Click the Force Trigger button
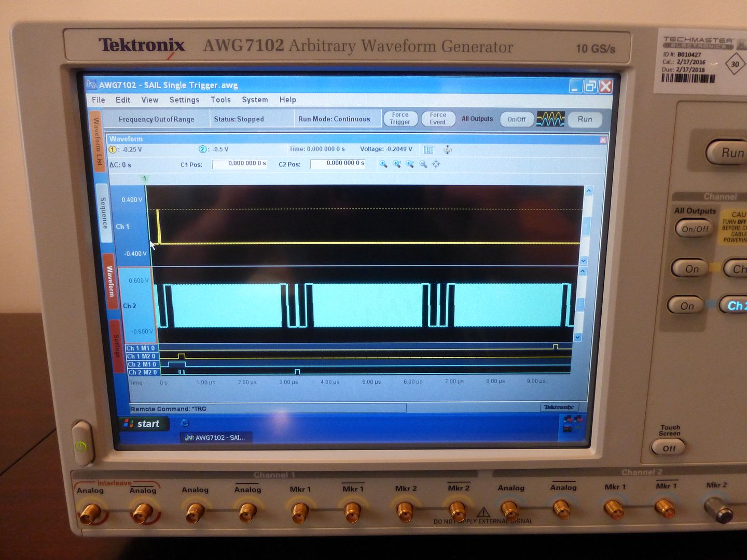The width and height of the screenshot is (747, 560). (400, 119)
